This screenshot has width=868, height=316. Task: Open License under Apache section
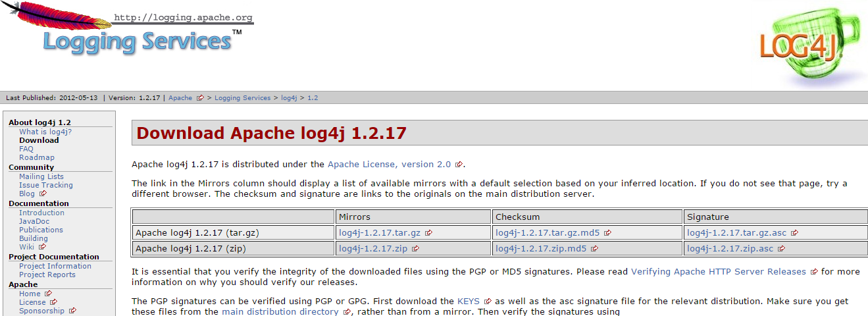point(32,302)
